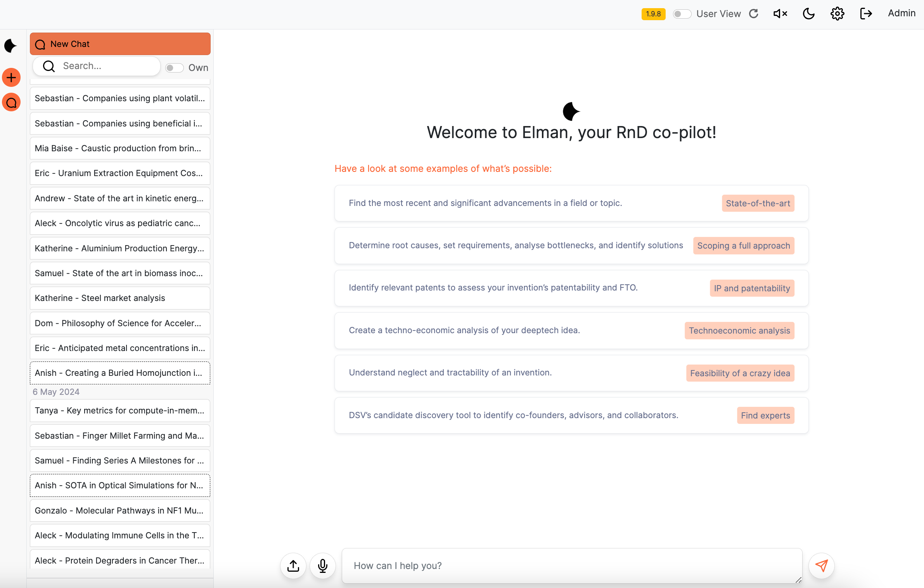Open 'Tanya - Key metrics for compute-in-mem' chat
This screenshot has width=924, height=588.
(120, 411)
